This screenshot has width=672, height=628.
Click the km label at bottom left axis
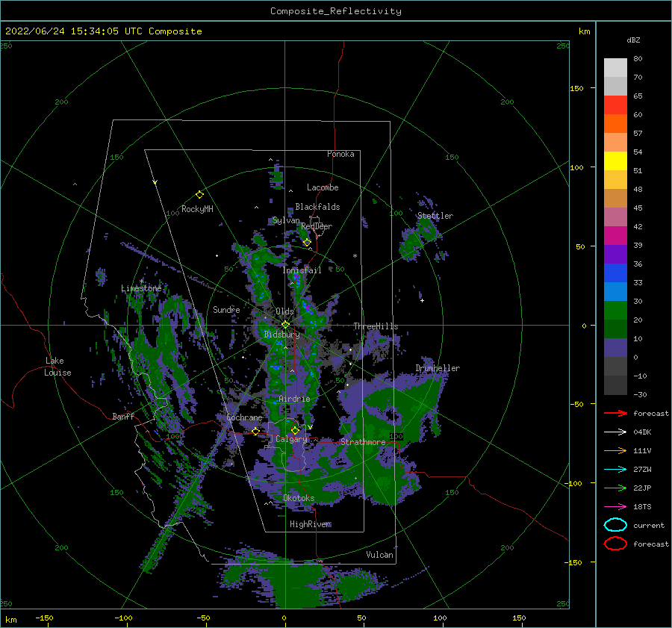(x=11, y=620)
